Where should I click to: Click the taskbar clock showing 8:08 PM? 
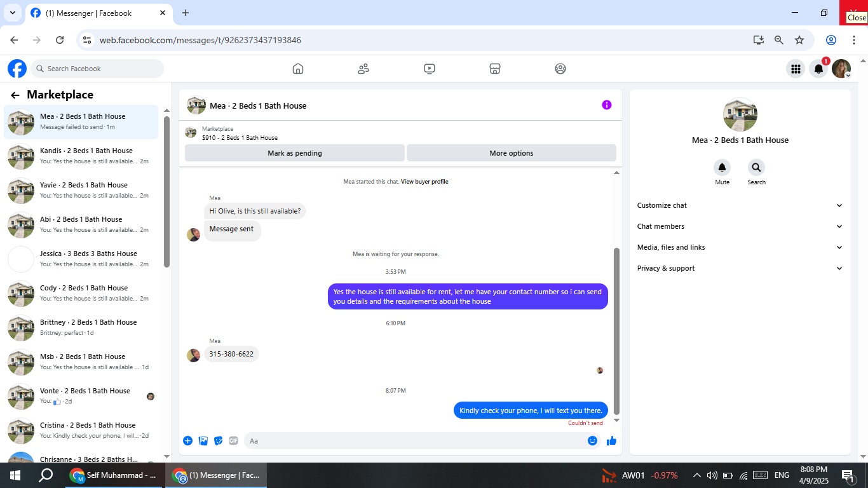pyautogui.click(x=814, y=475)
